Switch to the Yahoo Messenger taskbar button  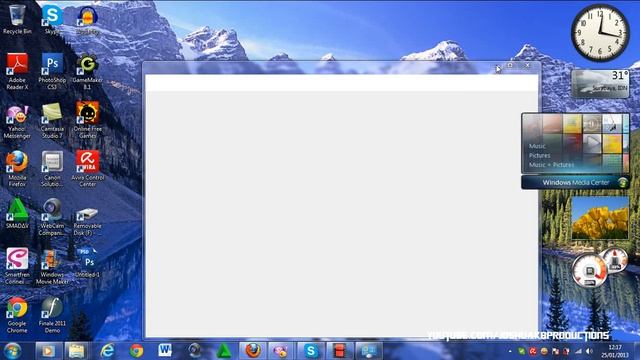click(x=281, y=351)
